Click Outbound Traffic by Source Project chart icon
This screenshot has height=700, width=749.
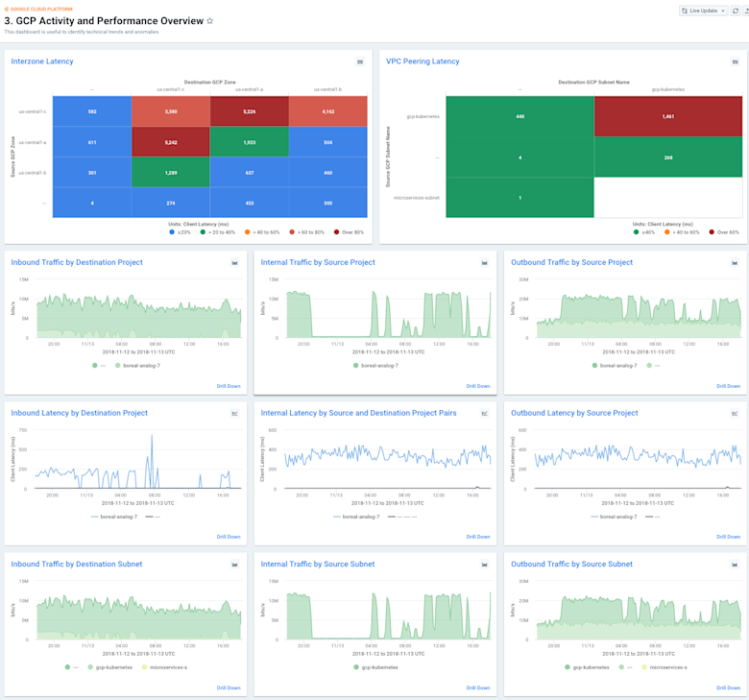click(735, 263)
